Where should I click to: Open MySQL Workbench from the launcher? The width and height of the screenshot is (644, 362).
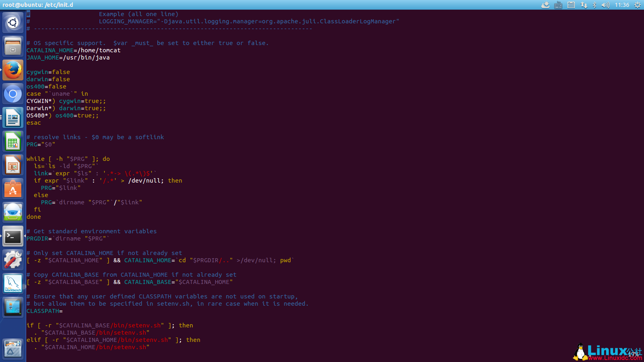click(13, 283)
